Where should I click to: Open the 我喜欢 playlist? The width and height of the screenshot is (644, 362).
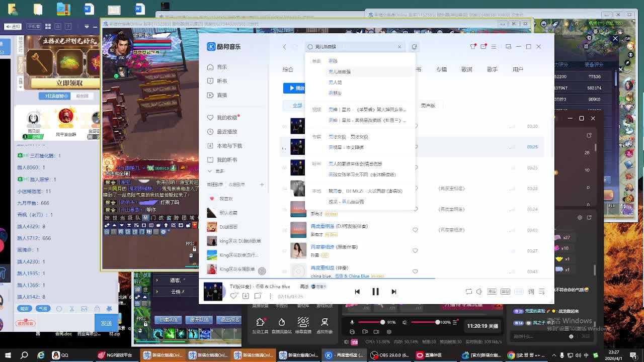(220, 199)
